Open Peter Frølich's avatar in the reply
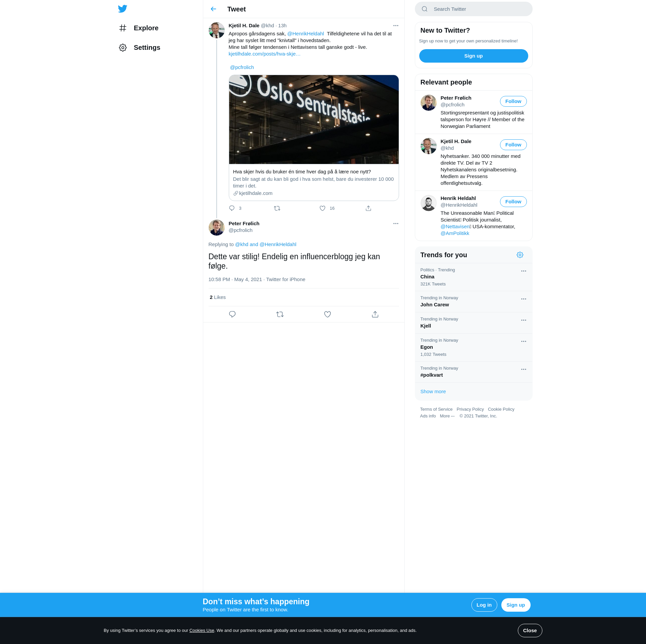The image size is (646, 644). pyautogui.click(x=217, y=228)
